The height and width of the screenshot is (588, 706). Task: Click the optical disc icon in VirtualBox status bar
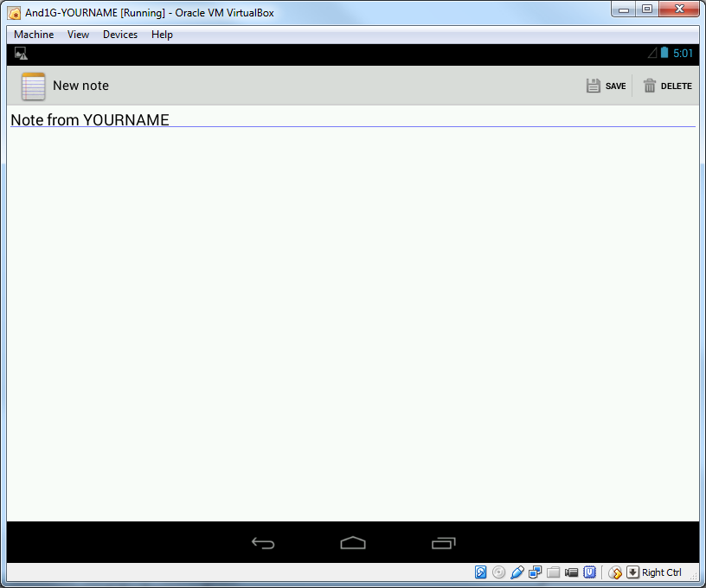[498, 572]
